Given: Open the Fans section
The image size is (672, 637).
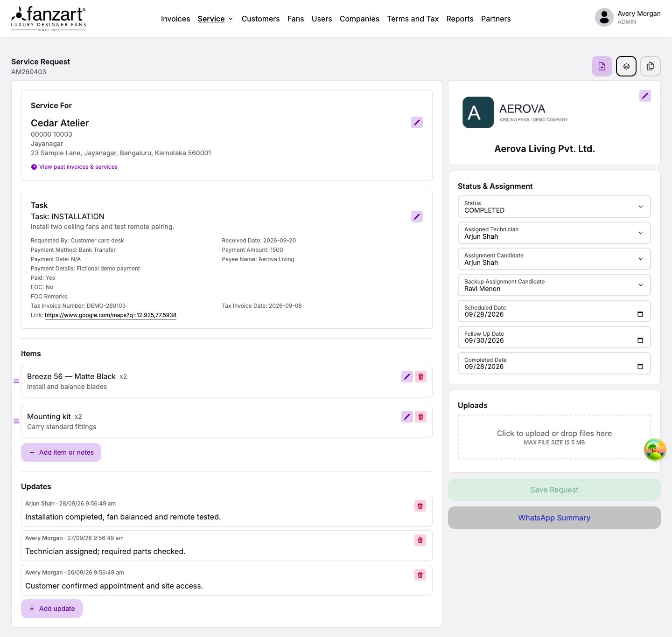Looking at the screenshot, I should 295,19.
